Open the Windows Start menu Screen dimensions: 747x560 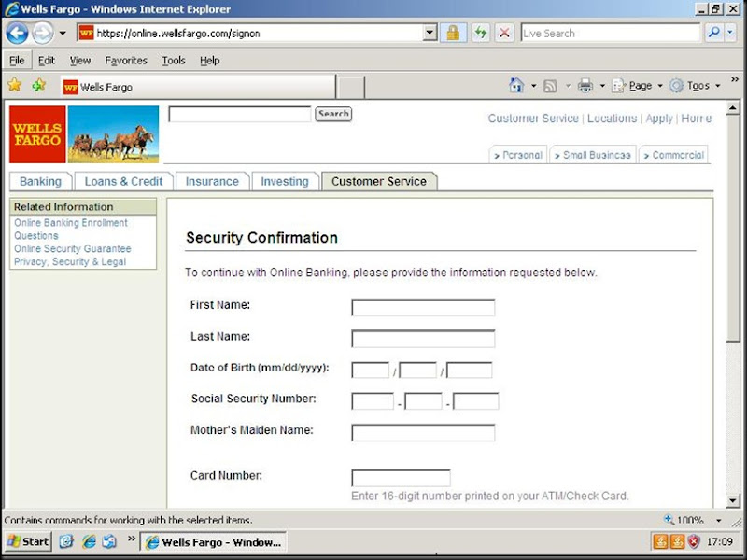click(x=29, y=541)
